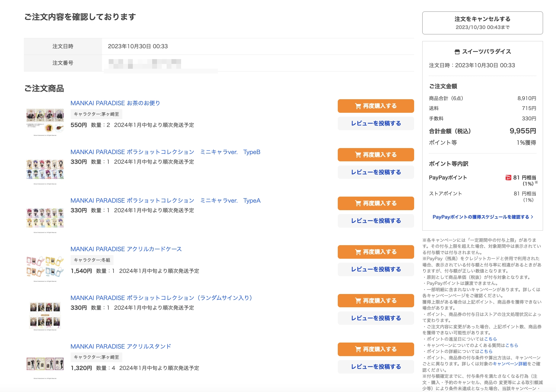Select the ご注文内容を確認しております heading
Image resolution: width=556 pixels, height=392 pixels.
[x=80, y=17]
